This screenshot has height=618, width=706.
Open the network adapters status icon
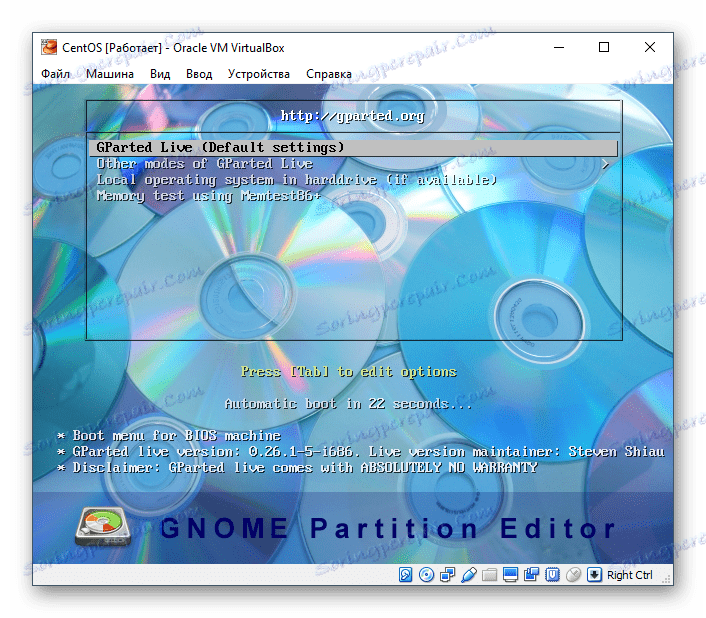point(447,575)
